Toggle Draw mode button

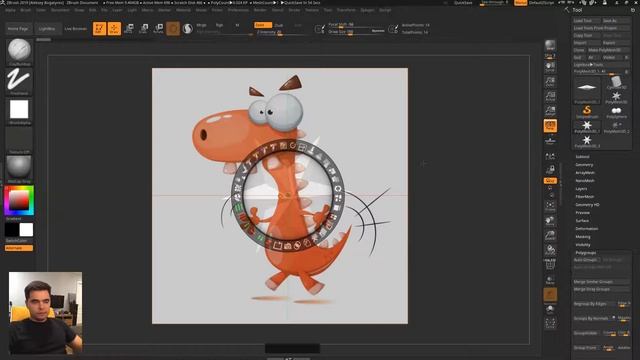coord(114,29)
